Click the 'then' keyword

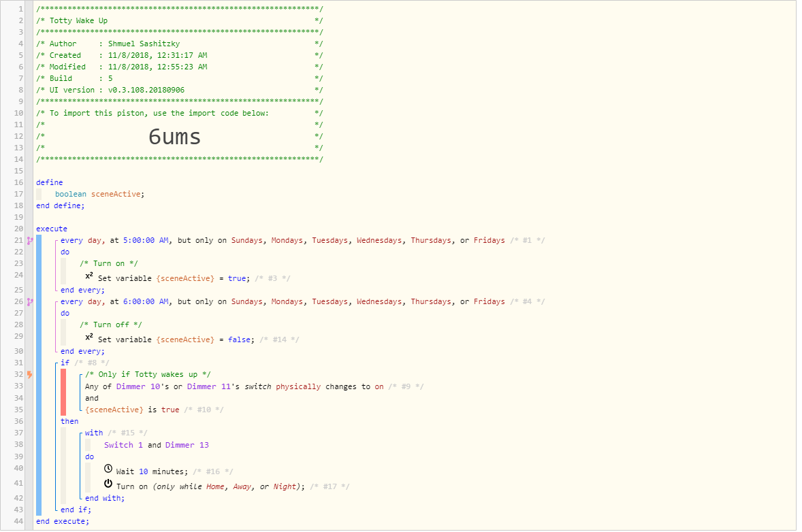pyautogui.click(x=69, y=422)
